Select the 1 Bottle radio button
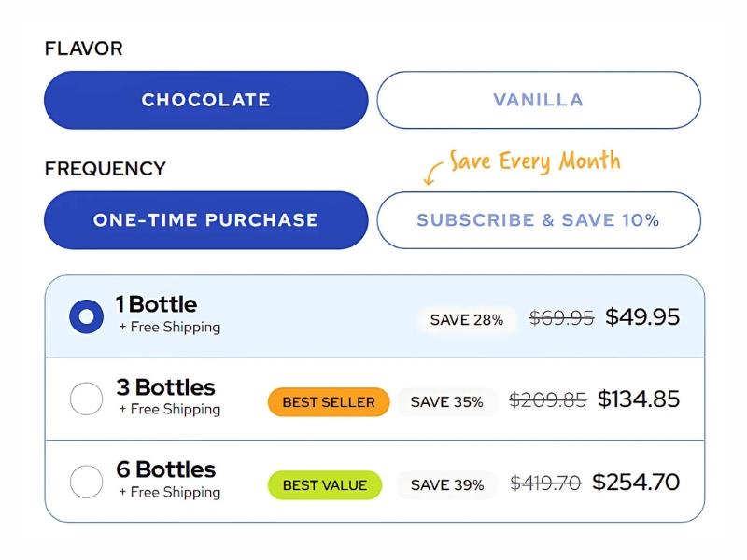Screen dimensions: 747x560 pos(87,316)
